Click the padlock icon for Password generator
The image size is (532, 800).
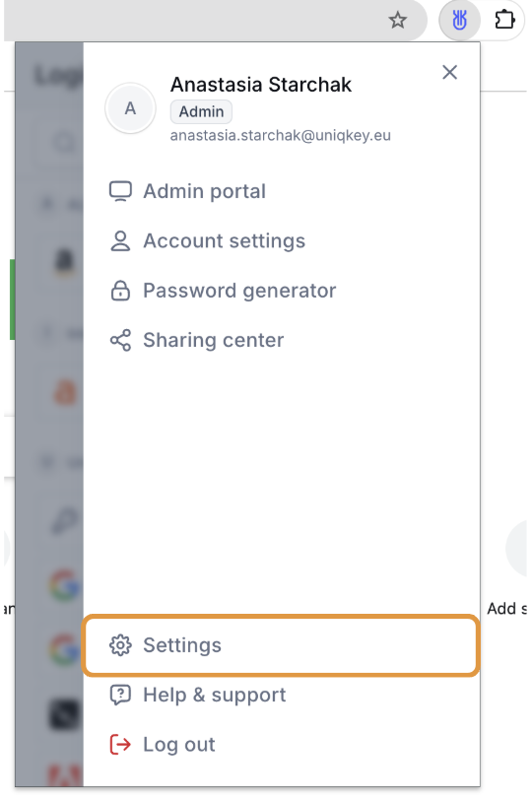point(120,291)
